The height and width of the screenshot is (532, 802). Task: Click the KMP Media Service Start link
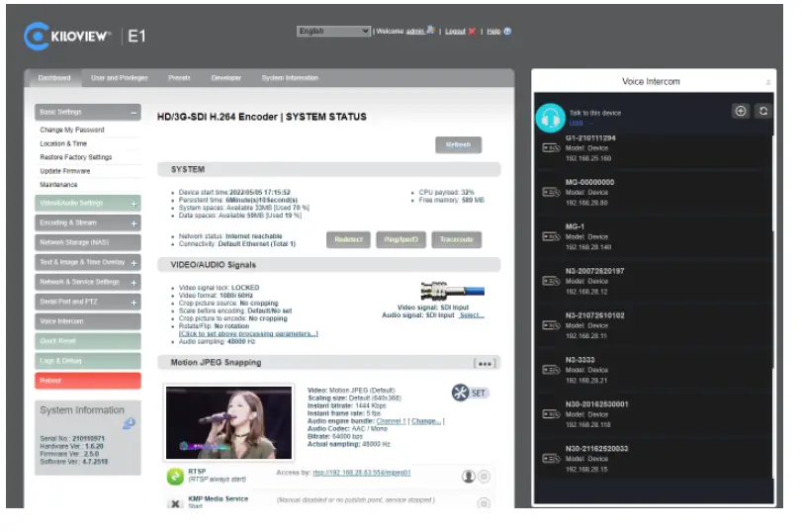click(195, 506)
